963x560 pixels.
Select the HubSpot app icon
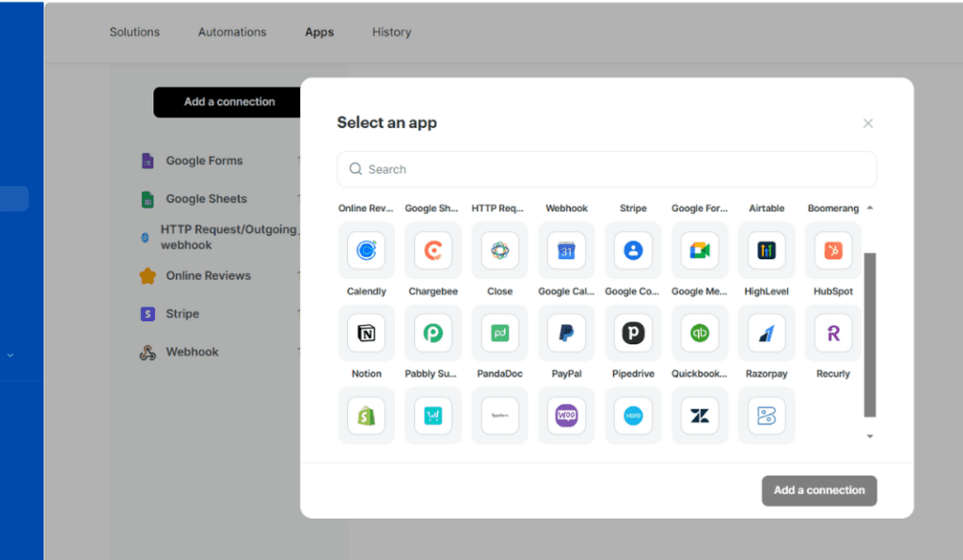click(x=832, y=251)
